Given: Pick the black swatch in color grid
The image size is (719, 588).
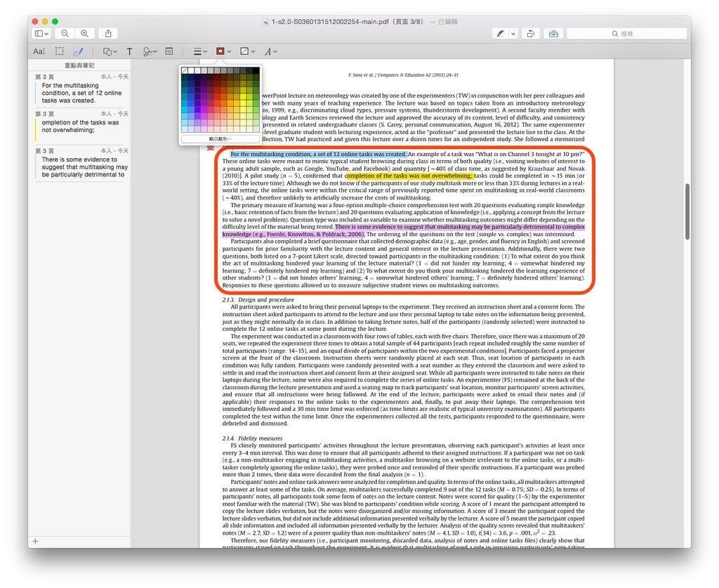Looking at the screenshot, I should 256,70.
